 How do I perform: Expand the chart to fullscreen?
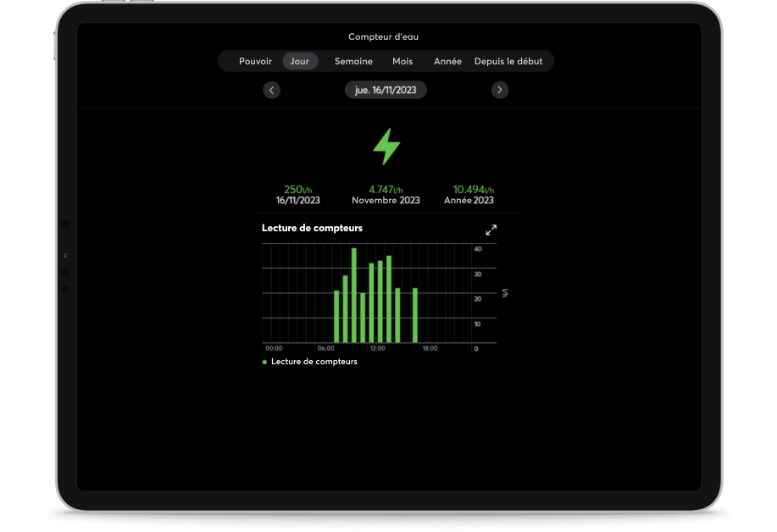click(491, 230)
